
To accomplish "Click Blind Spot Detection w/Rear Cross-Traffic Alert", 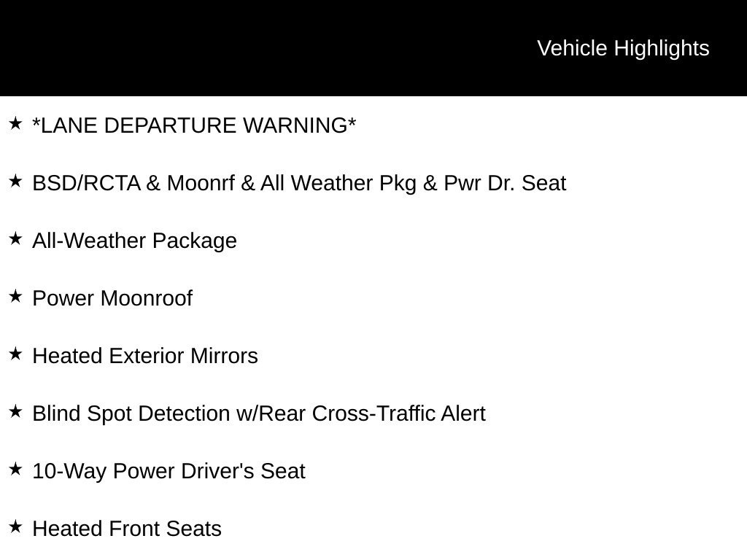I will pyautogui.click(x=259, y=414).
